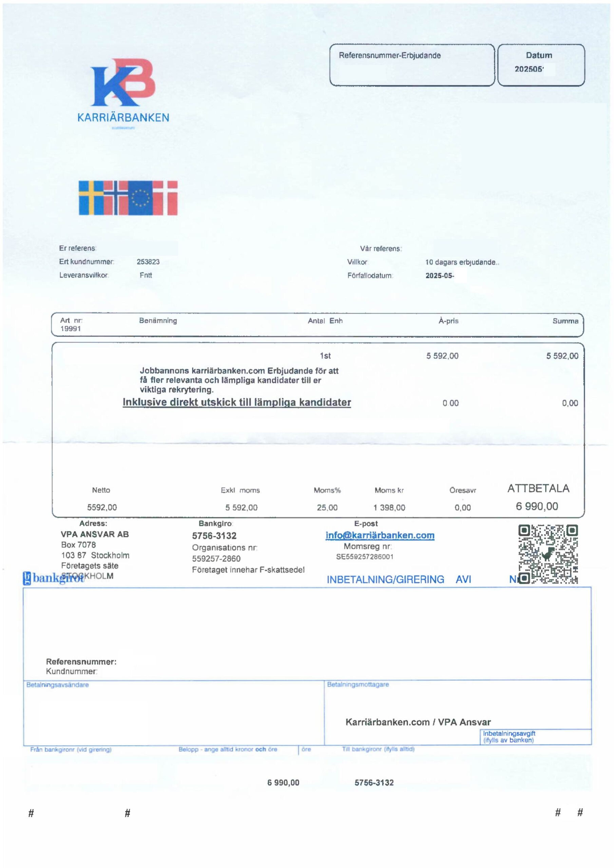Viewport: 614px width, 868px height.
Task: Click the Danish flag image
Action: point(165,198)
